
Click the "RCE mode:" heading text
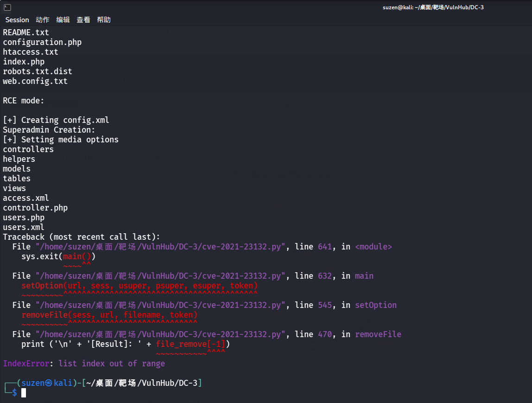tap(24, 101)
